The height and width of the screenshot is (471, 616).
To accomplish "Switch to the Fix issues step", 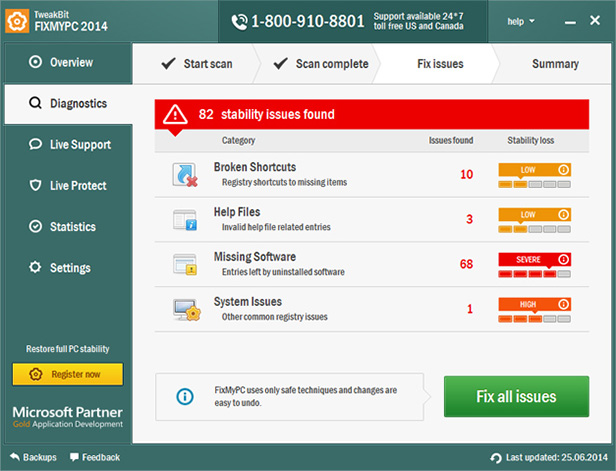I will click(440, 64).
